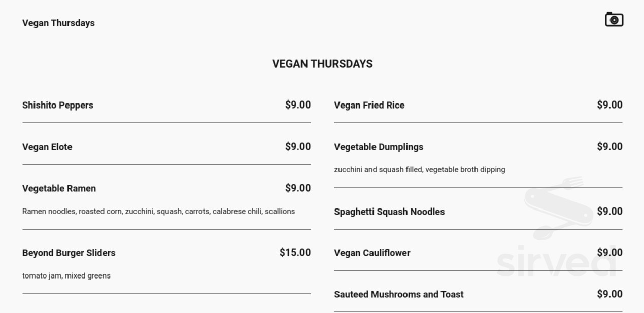Screen dimensions: 644x313
Task: Click Sauteed Mushrooms and Toast item
Action: (399, 294)
